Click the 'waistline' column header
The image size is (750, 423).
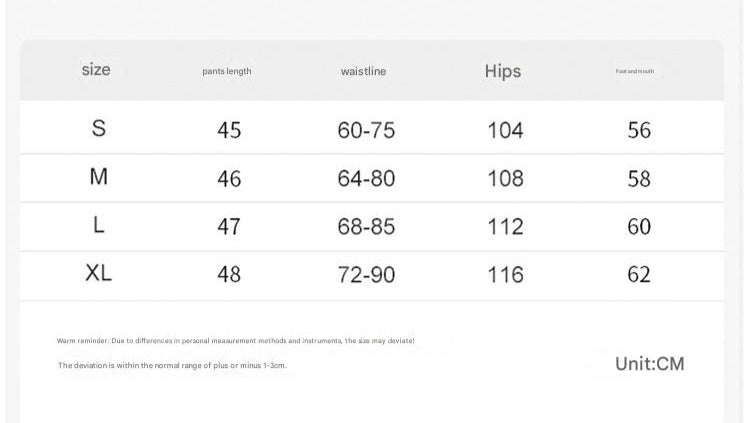(x=363, y=72)
